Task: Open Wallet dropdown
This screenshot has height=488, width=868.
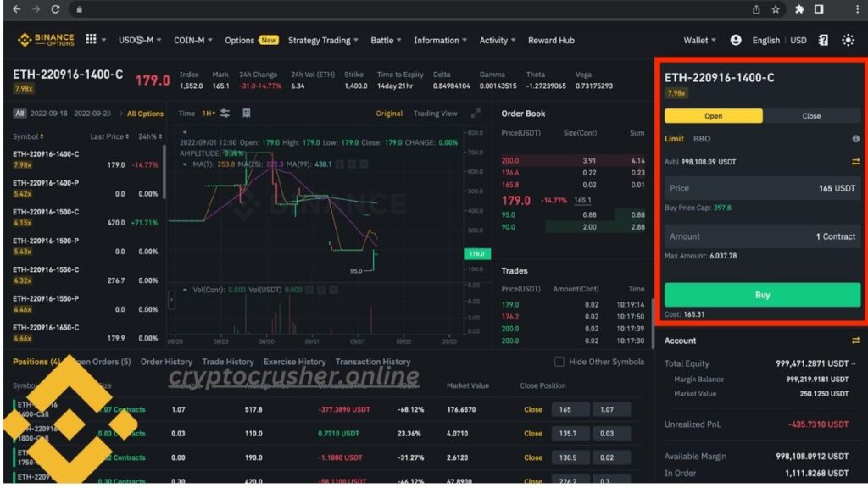Action: click(x=699, y=41)
